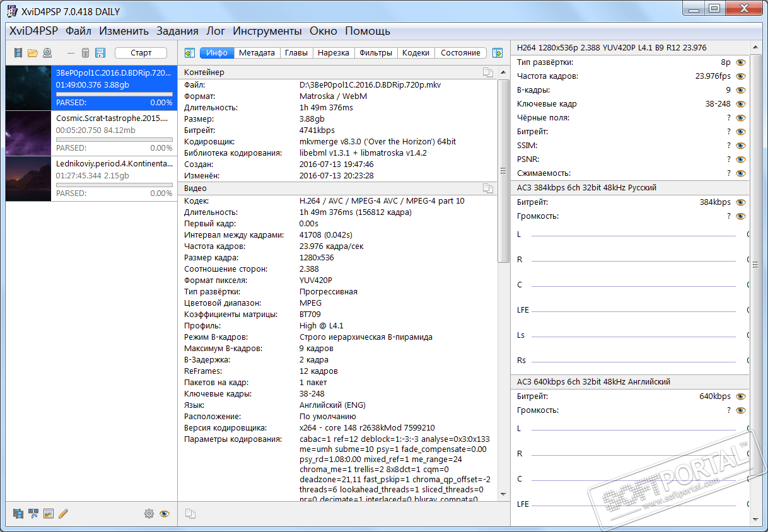
Task: Open the Изменить menu
Action: point(124,31)
